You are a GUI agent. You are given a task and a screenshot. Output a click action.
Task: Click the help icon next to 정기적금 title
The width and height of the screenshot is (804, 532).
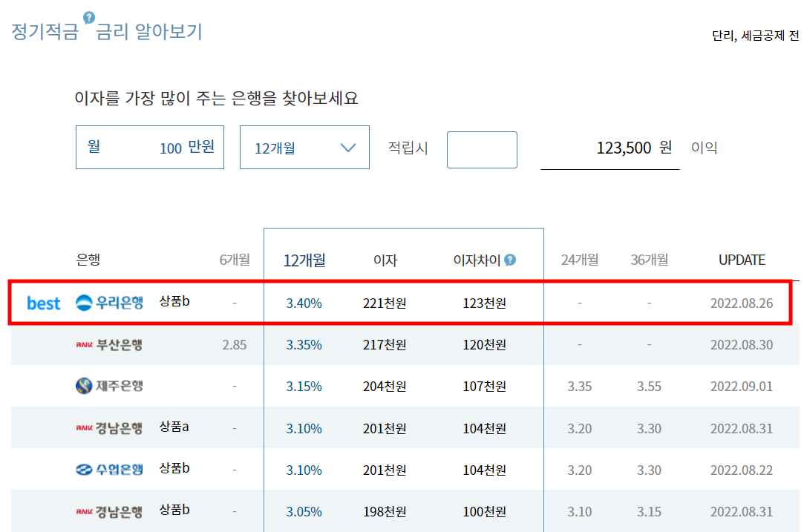(88, 18)
